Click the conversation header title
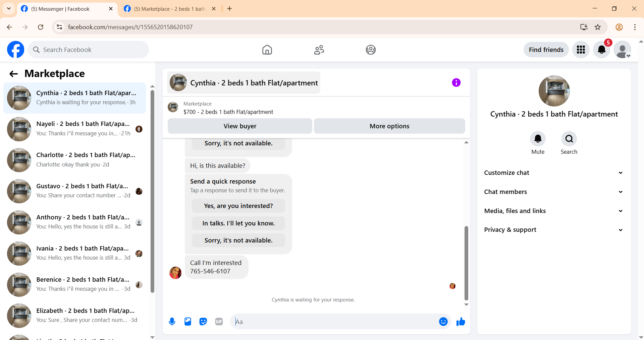This screenshot has height=340, width=644. coord(254,83)
